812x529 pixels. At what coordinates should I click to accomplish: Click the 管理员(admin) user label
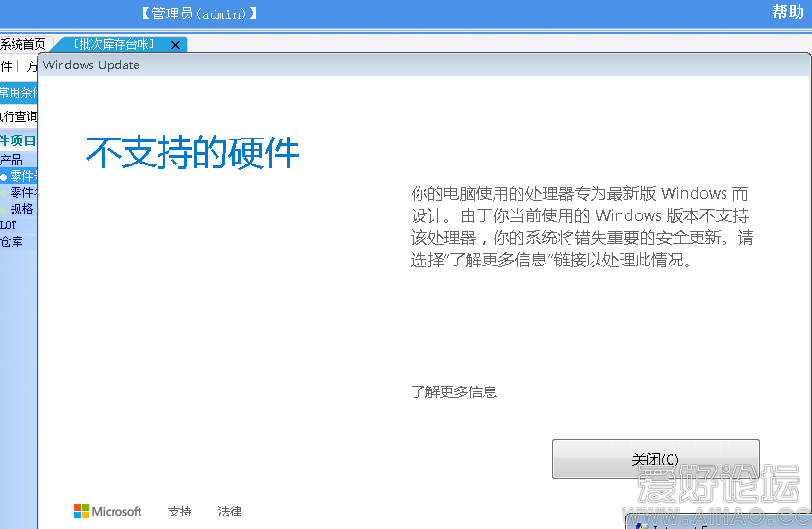199,13
